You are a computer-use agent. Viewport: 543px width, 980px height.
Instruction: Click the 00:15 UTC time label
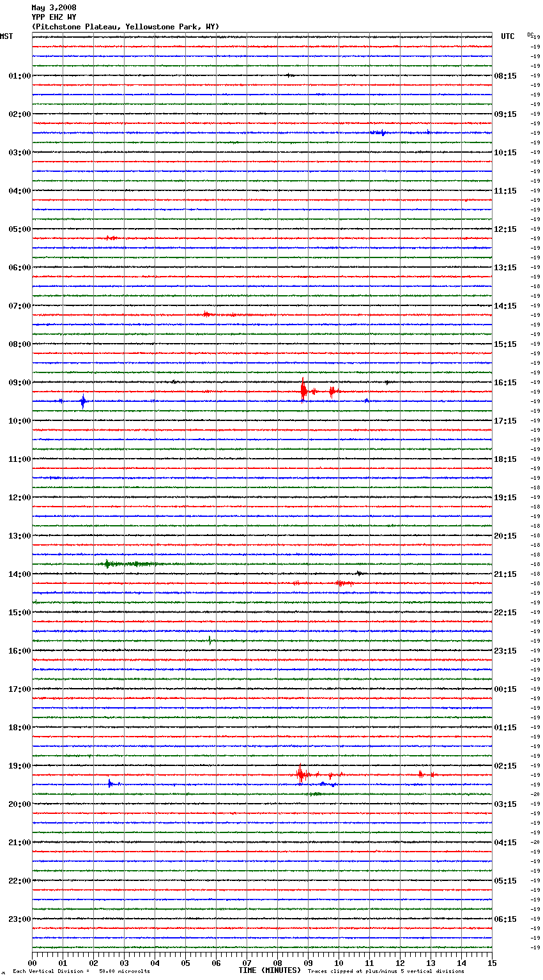point(505,689)
